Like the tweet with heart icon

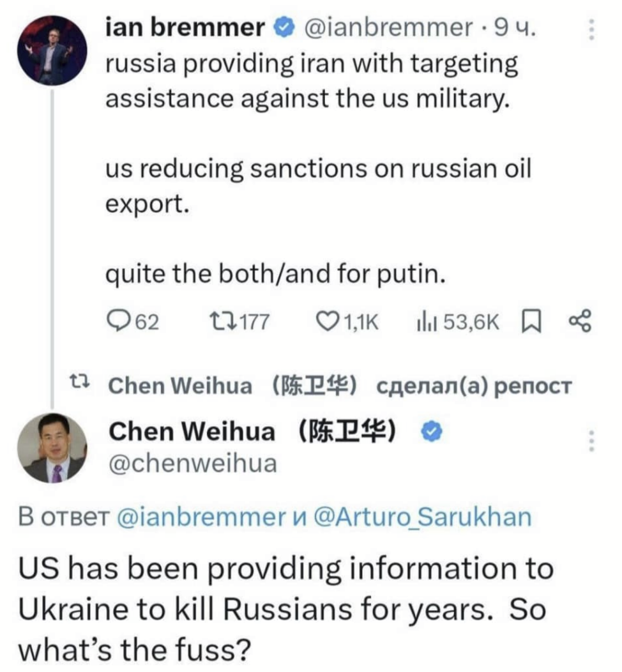[x=330, y=321]
